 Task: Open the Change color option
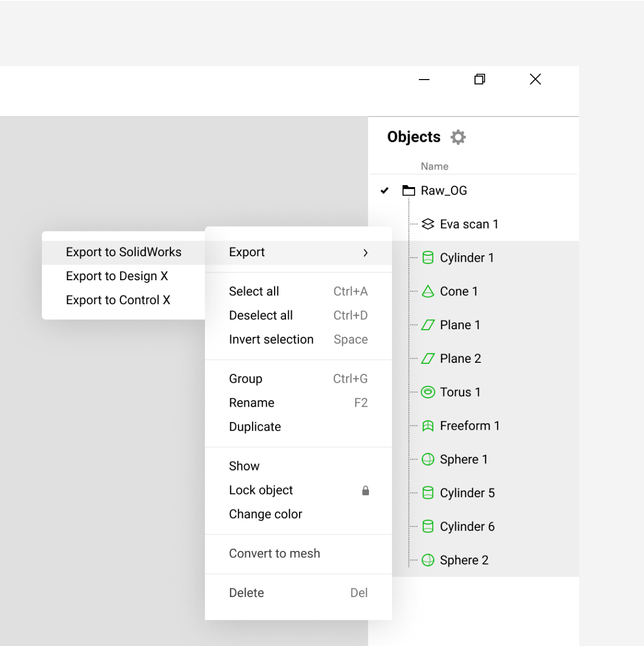[x=265, y=514]
